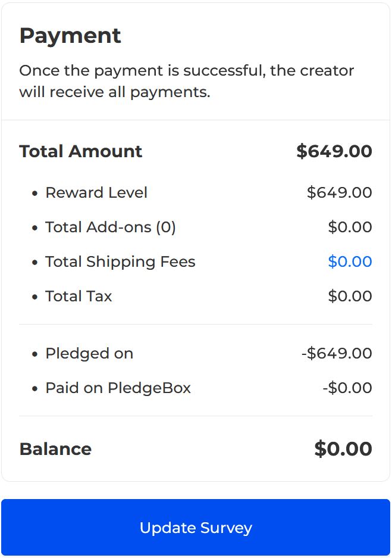392x558 pixels.
Task: Click the Total Add-ons $0.00 value
Action: [x=350, y=227]
